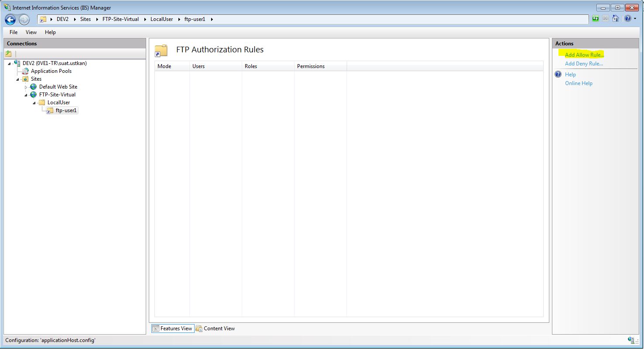Click the Back navigation arrow
The width and height of the screenshot is (644, 349).
(x=10, y=20)
